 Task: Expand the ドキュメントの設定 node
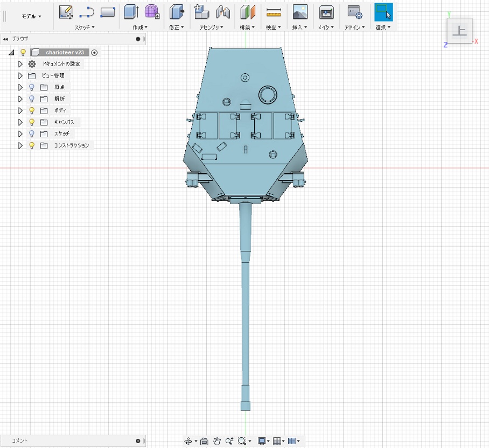pyautogui.click(x=20, y=64)
